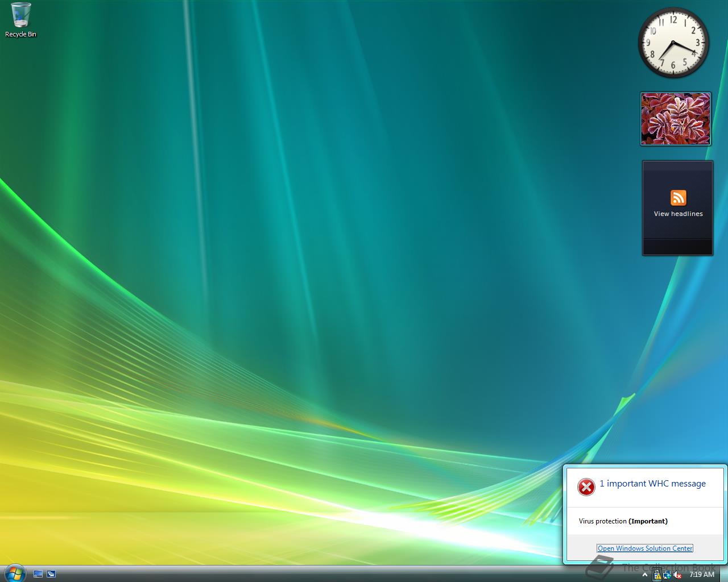The width and height of the screenshot is (728, 582).
Task: Click the 7:19 AM taskbar clock
Action: (x=702, y=575)
